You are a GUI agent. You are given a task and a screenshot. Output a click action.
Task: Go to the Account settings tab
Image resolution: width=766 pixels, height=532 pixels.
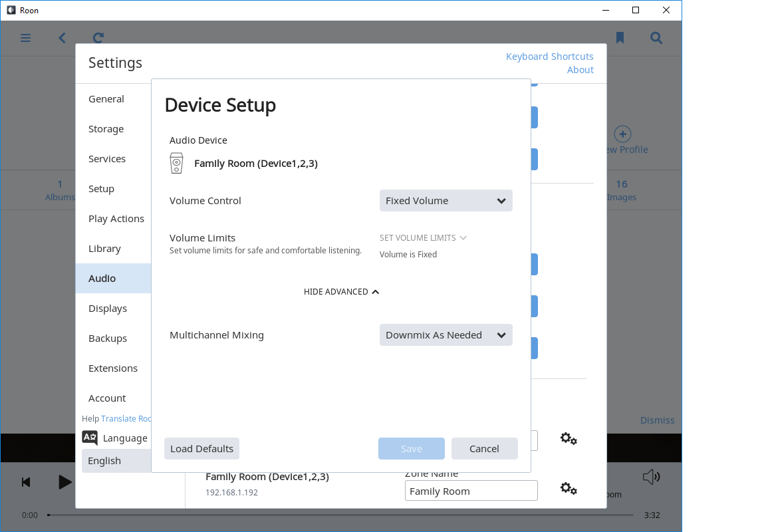[113, 398]
